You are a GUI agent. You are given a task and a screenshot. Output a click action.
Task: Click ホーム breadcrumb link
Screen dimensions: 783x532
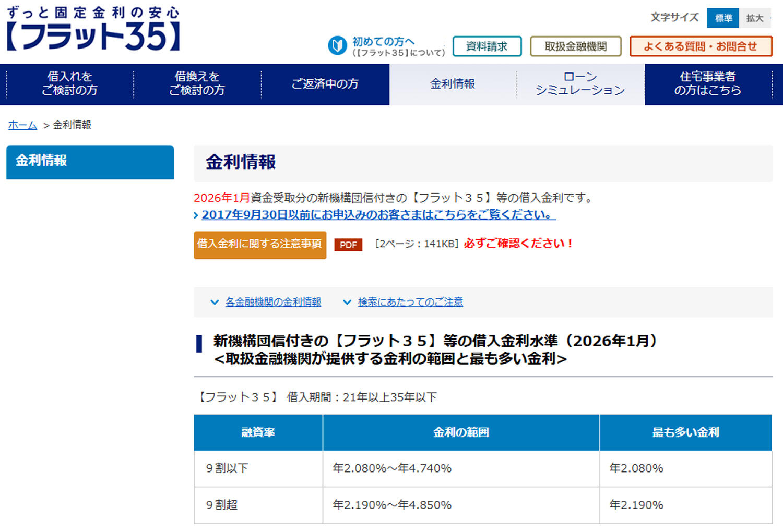point(22,125)
